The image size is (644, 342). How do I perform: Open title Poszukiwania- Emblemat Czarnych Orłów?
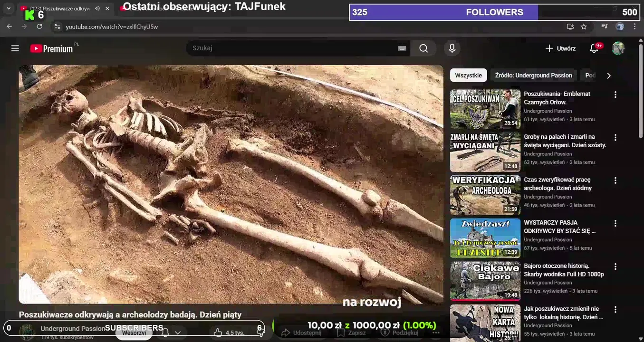pos(557,98)
